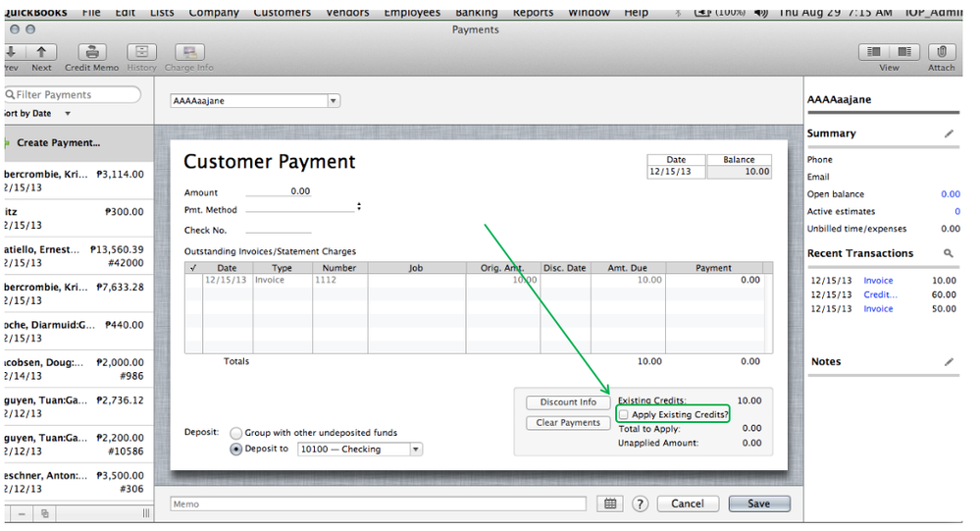Click the Payment cell for invoice 1112
Viewport: 980px width, 531px height.
click(x=713, y=280)
